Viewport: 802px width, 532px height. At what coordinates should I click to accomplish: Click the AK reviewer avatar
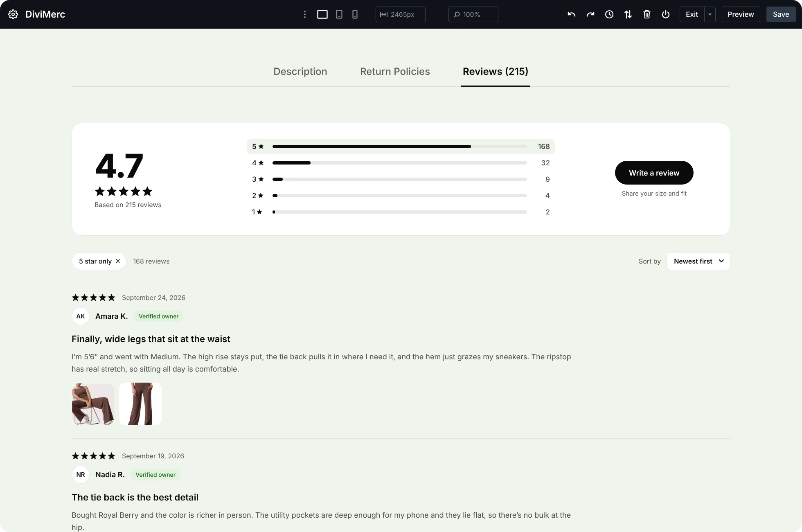tap(81, 316)
